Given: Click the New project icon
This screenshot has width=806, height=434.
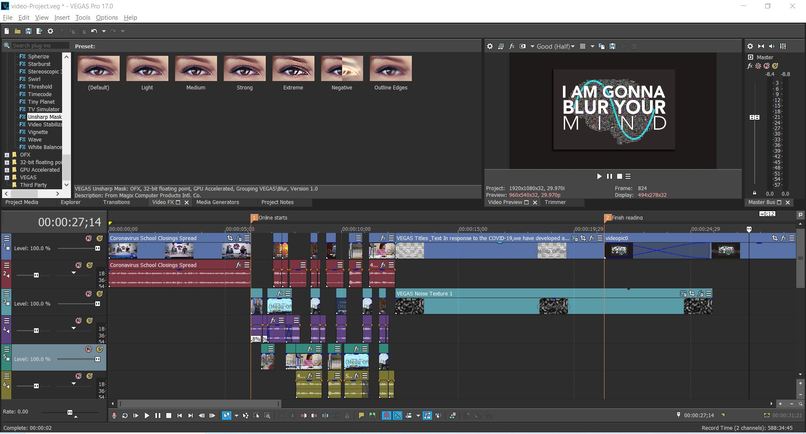Looking at the screenshot, I should tap(7, 31).
